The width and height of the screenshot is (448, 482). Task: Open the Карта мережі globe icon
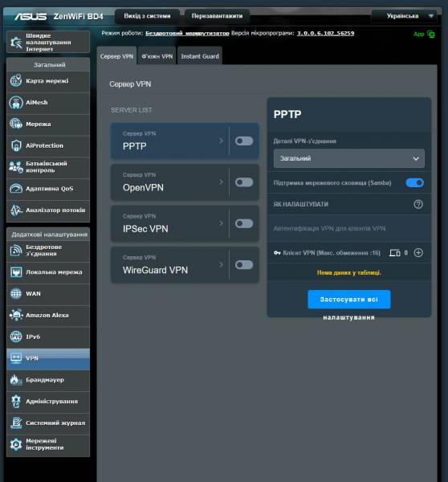tap(16, 81)
